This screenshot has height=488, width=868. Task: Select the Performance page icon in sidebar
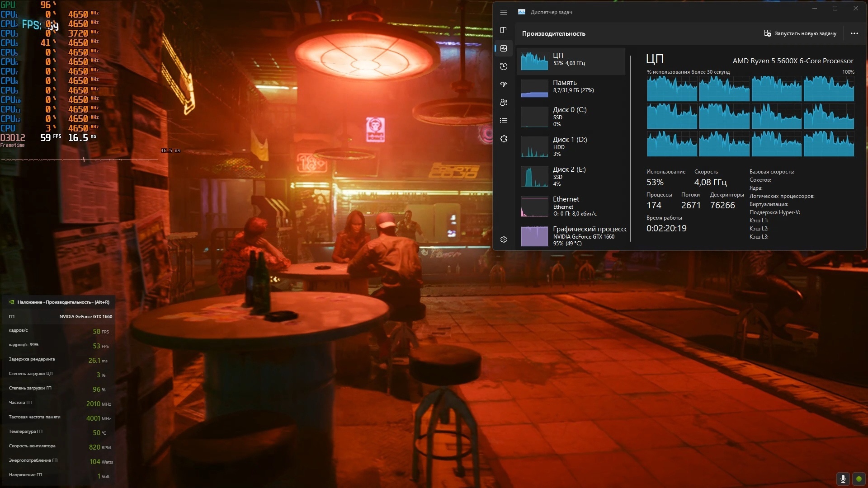click(504, 48)
